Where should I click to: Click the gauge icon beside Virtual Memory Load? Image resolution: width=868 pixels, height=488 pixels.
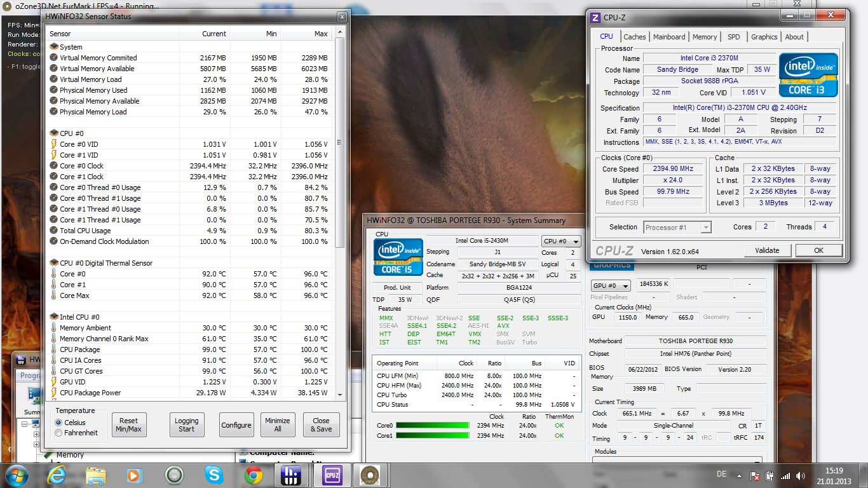click(x=54, y=79)
